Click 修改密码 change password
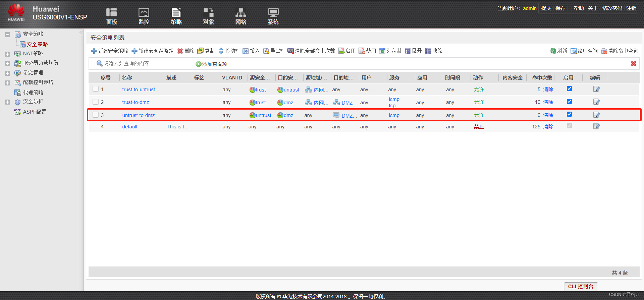This screenshot has height=300, width=644. (612, 8)
